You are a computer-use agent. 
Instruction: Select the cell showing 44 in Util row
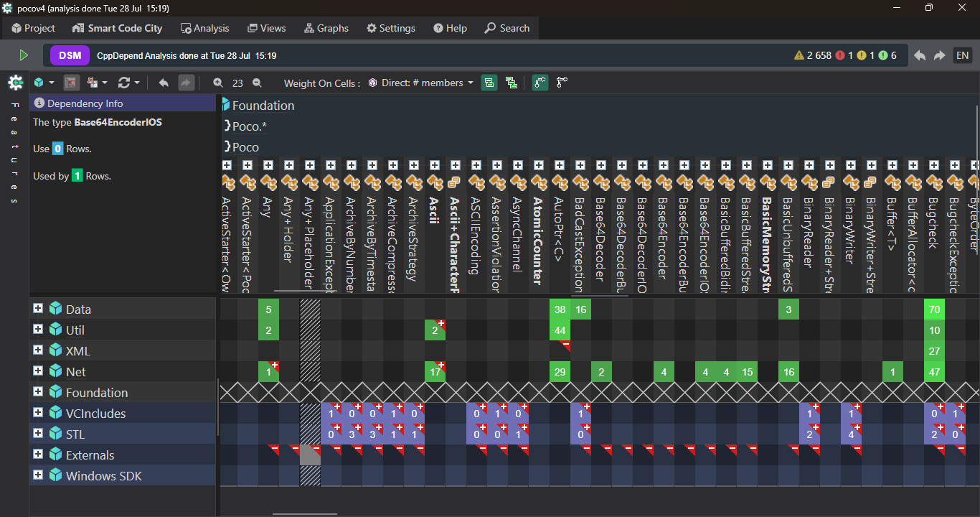pyautogui.click(x=560, y=330)
